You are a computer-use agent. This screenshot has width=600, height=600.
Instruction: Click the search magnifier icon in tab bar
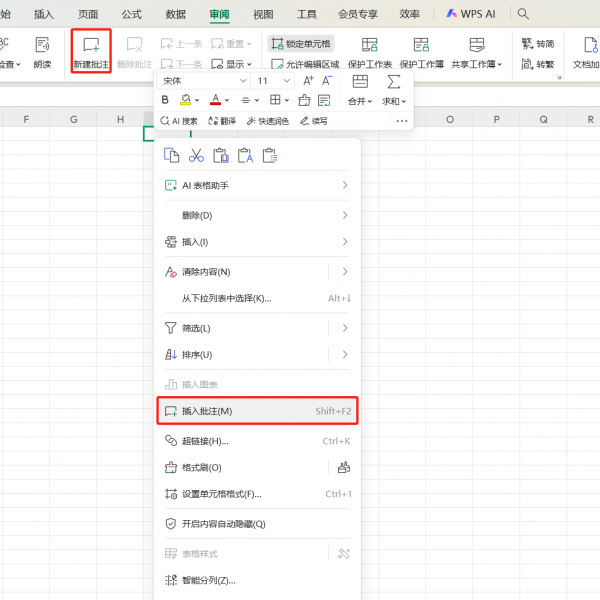523,14
